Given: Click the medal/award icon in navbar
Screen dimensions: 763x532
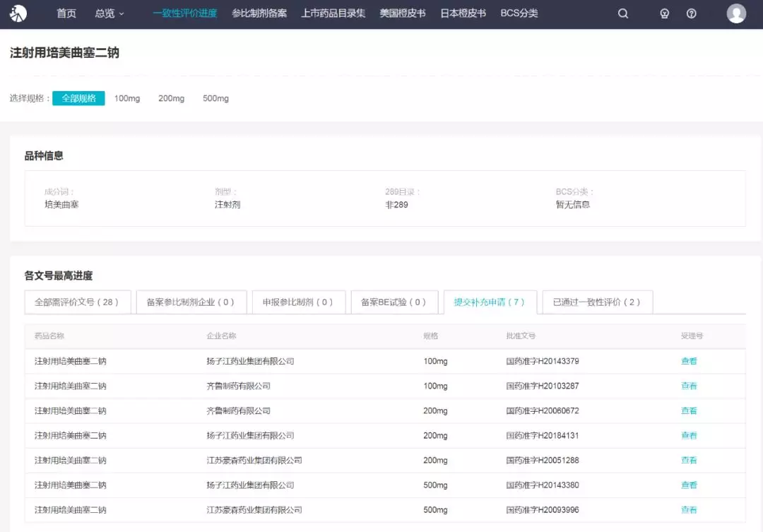Looking at the screenshot, I should point(664,13).
